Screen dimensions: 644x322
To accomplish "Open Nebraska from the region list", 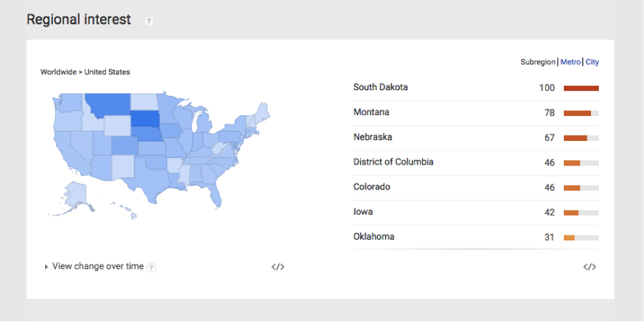I will point(373,137).
